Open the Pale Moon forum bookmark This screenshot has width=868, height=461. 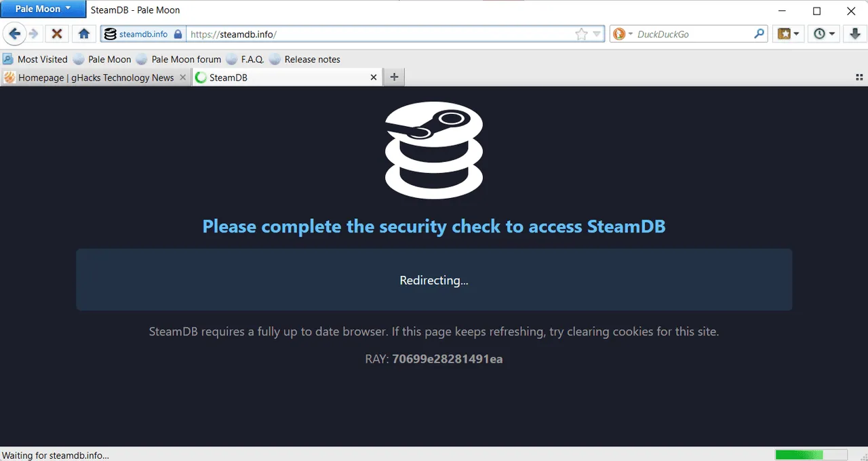[179, 59]
